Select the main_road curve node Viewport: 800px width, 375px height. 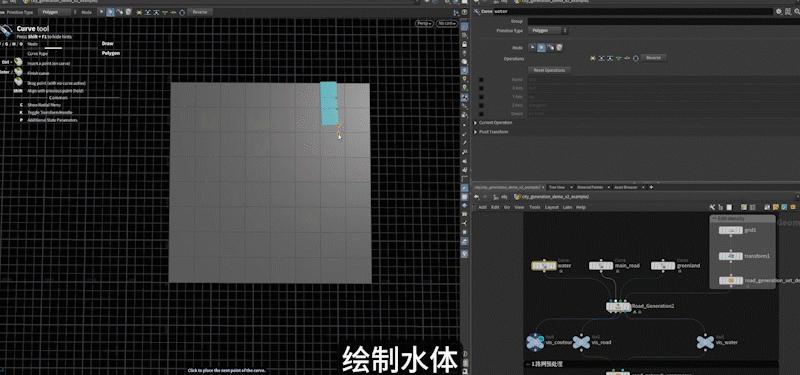601,266
